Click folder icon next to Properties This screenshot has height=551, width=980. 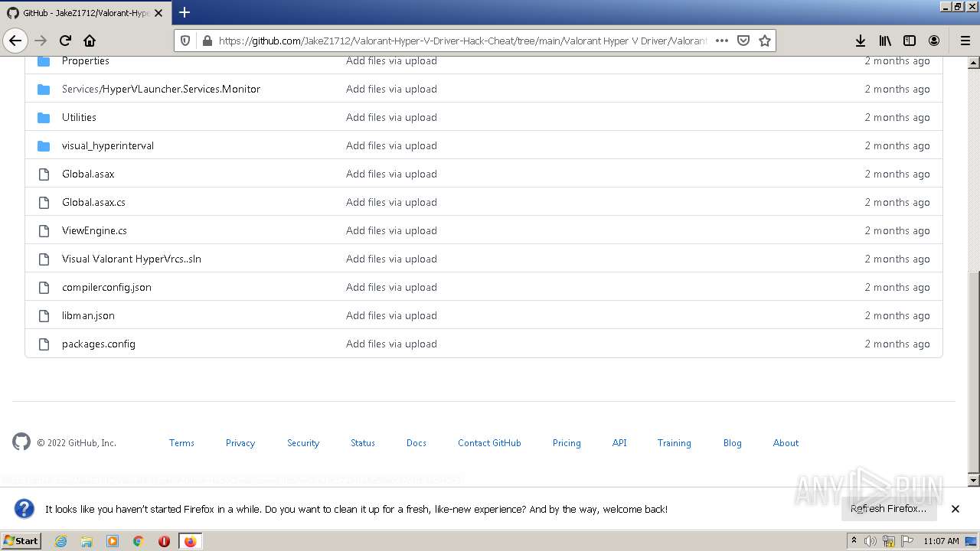coord(44,60)
